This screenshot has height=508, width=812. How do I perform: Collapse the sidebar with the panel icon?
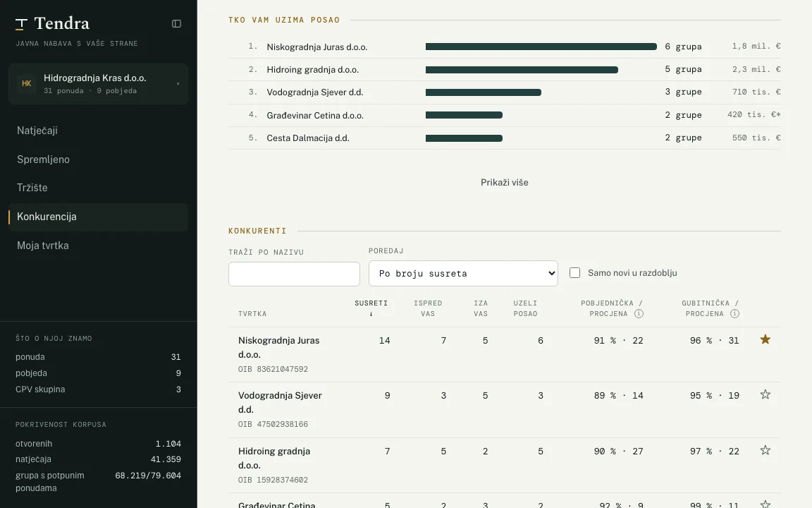177,24
